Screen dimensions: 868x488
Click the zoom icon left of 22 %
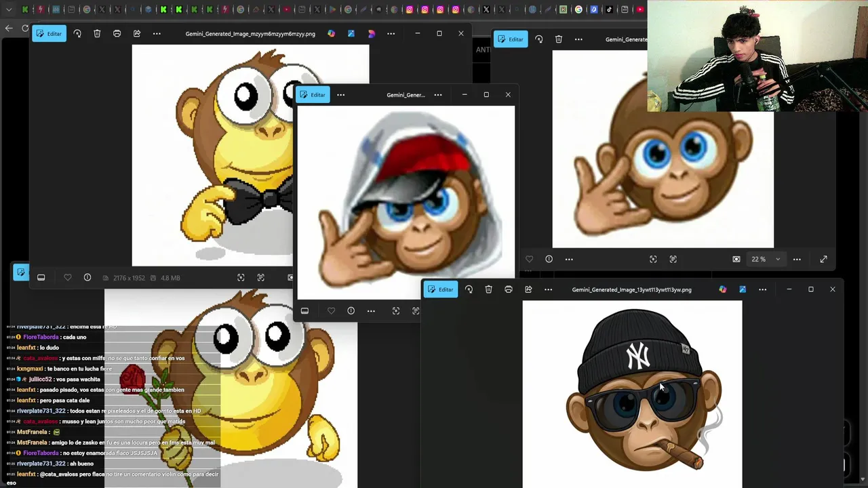(736, 259)
